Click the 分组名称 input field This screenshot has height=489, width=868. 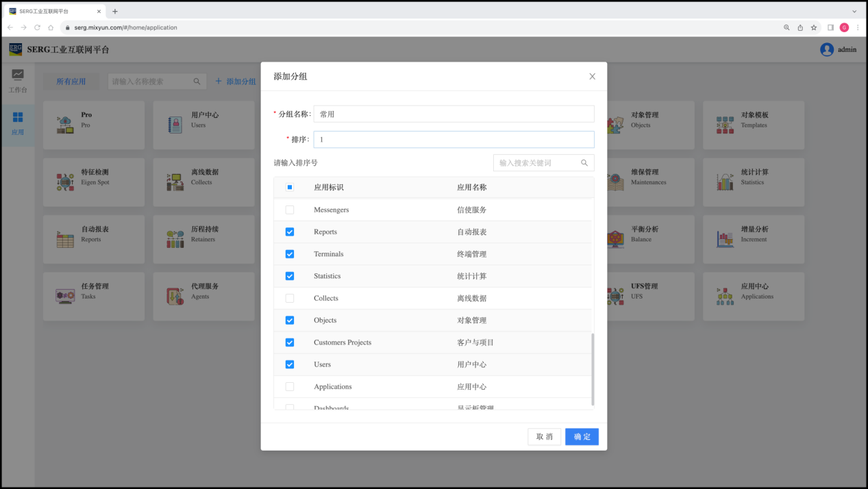coord(454,114)
